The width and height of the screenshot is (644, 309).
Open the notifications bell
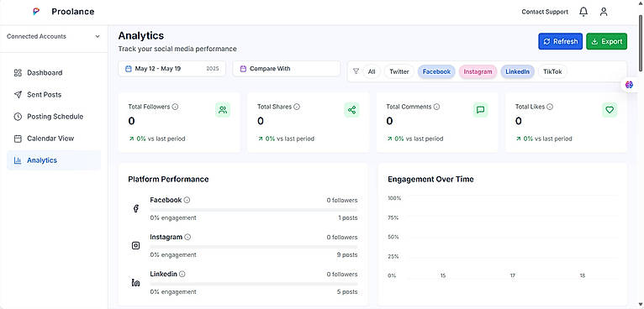click(583, 12)
